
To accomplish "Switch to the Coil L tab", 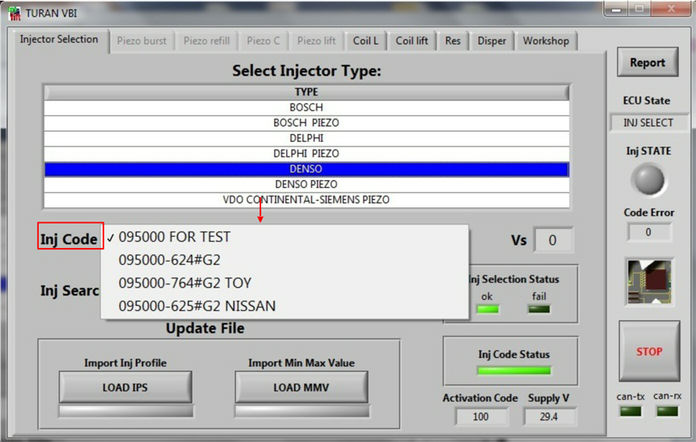I will pos(365,41).
